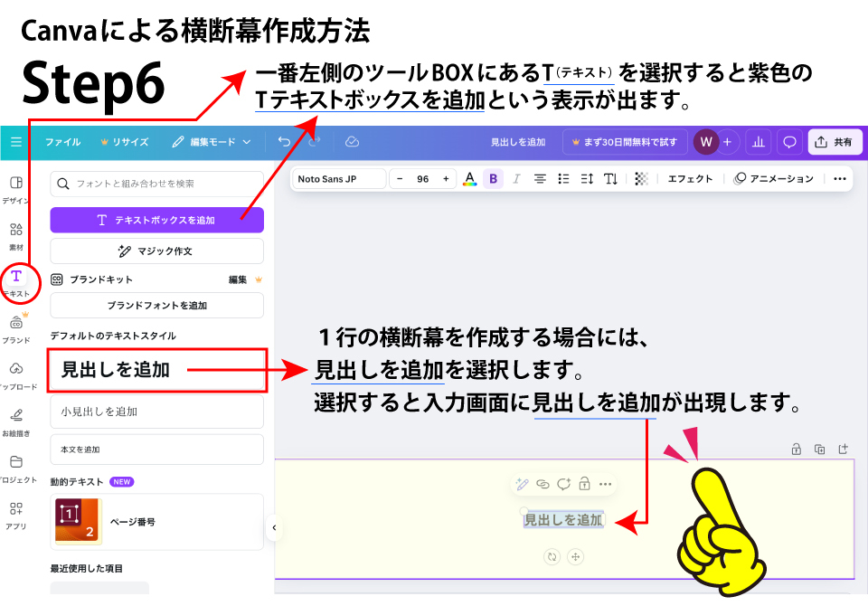868x606 pixels.
Task: Collapse the side panel with arrow handle
Action: point(274,528)
